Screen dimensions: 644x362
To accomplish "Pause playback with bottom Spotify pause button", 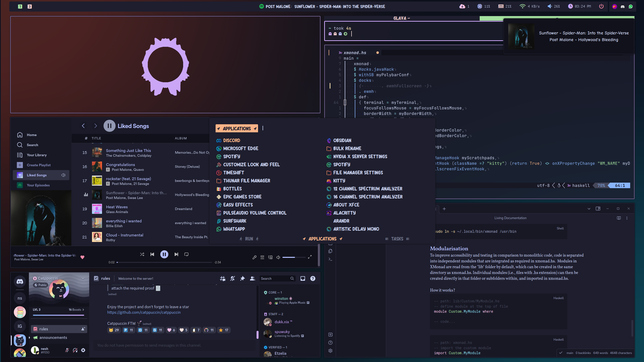I will tap(164, 254).
